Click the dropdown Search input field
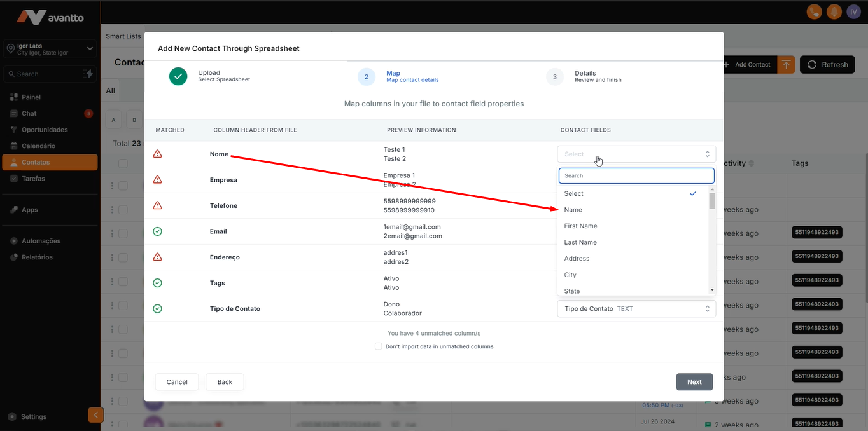This screenshot has height=431, width=868. pos(636,175)
